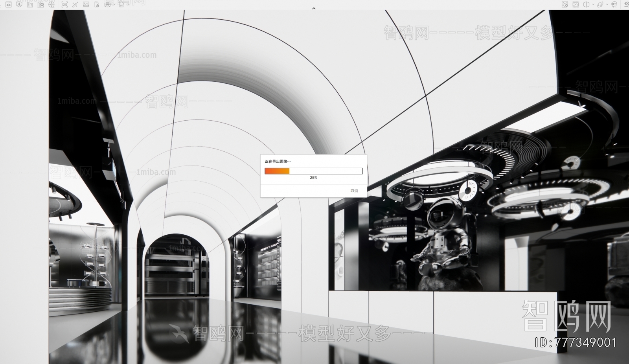This screenshot has width=629, height=364.
Task: Click the 正在导出图像 dialog title text
Action: coord(278,162)
